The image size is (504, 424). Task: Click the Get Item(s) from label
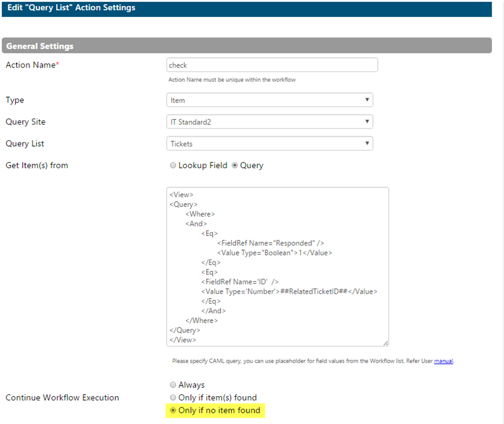pos(37,165)
